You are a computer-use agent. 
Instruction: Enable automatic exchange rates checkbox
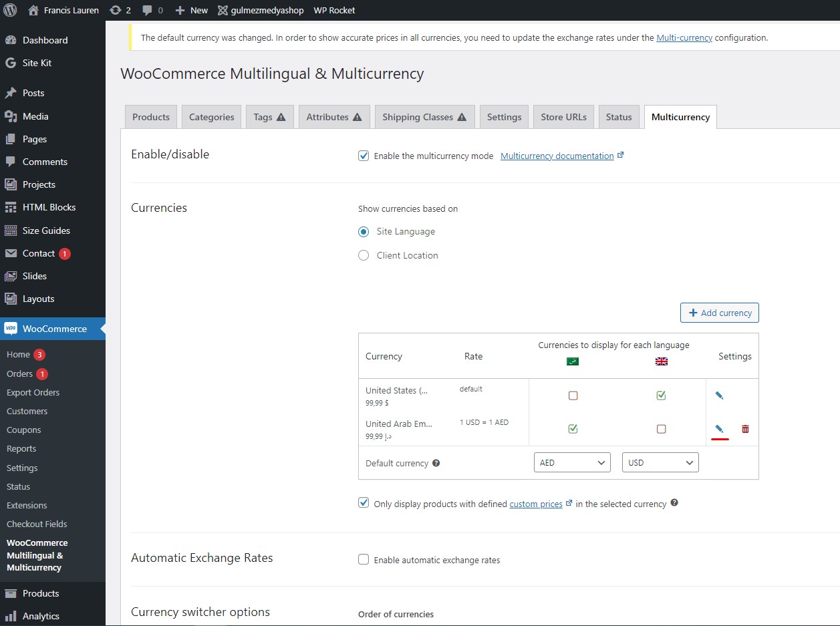(x=364, y=560)
